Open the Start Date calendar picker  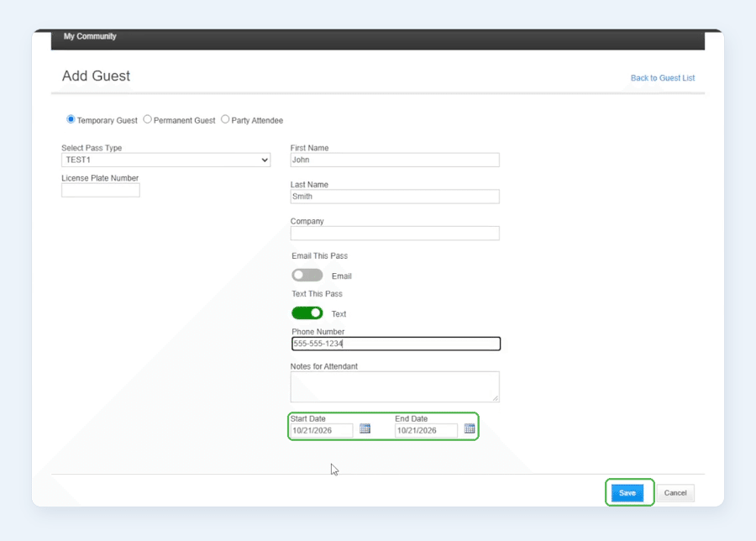365,428
